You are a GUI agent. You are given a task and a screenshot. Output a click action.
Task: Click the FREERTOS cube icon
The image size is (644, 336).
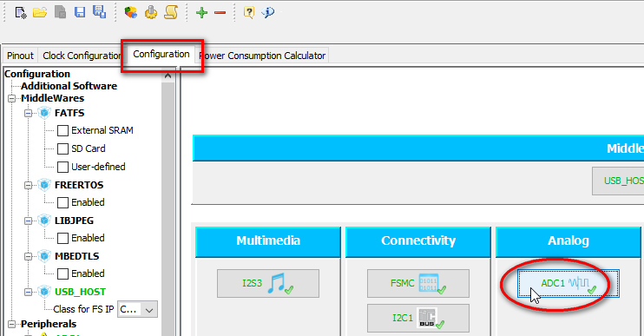click(44, 185)
